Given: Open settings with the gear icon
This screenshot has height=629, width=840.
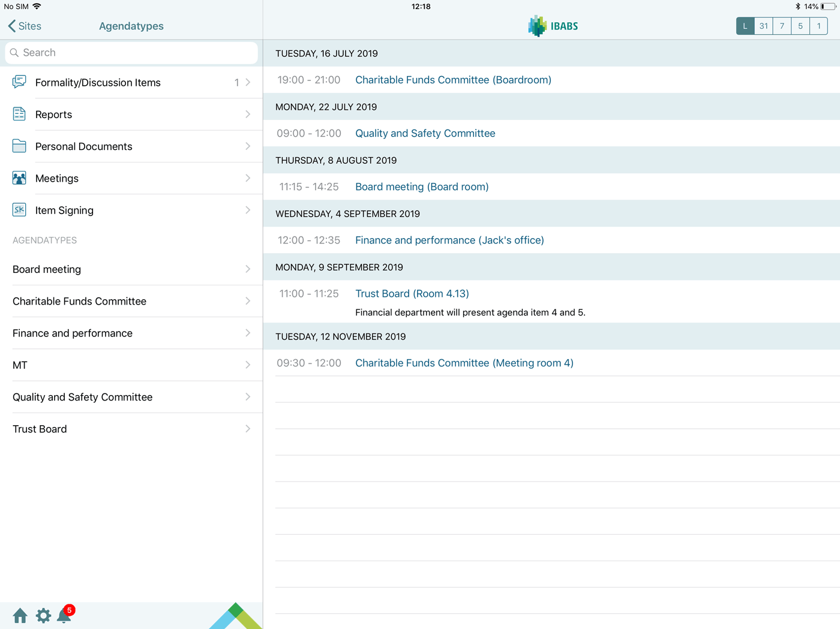Looking at the screenshot, I should tap(43, 616).
